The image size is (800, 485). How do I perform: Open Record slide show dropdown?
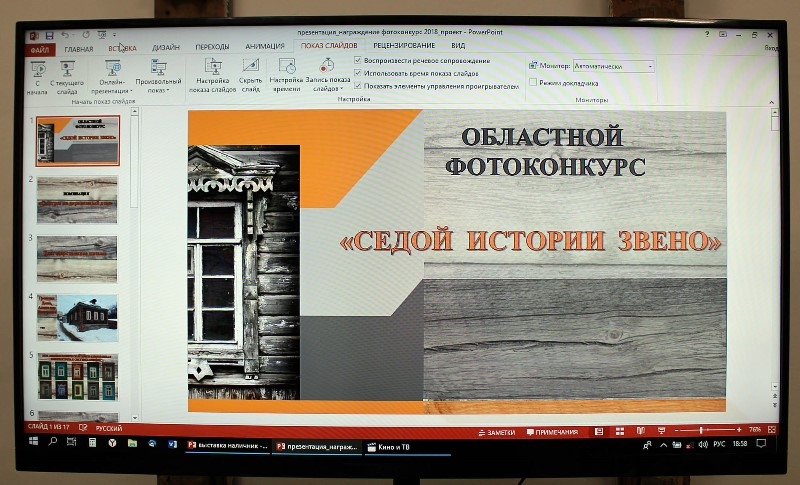(x=327, y=75)
